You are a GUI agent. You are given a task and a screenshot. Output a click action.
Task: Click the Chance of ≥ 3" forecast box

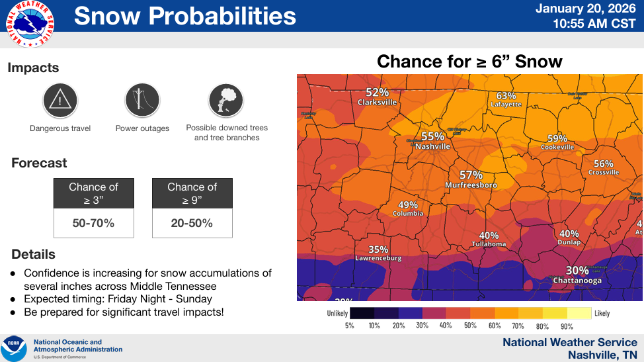coord(93,207)
